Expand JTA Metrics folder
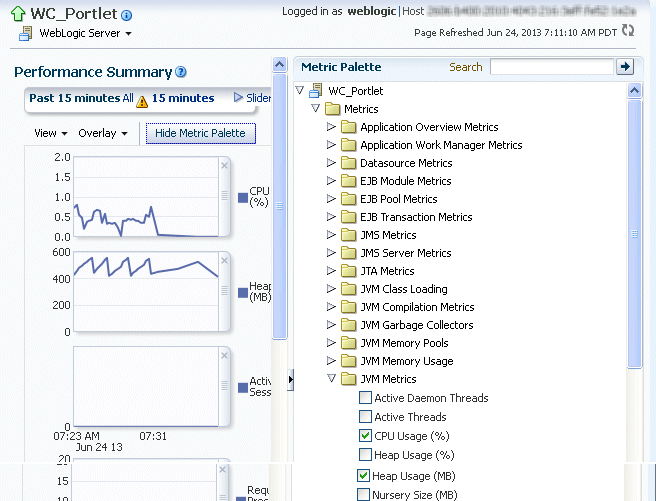The image size is (656, 501). [x=331, y=271]
